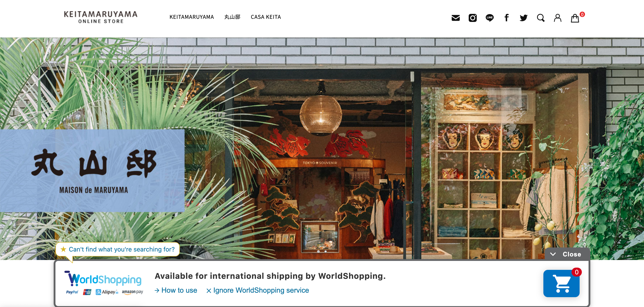This screenshot has width=644, height=307.
Task: Open the email envelope icon
Action: 455,18
